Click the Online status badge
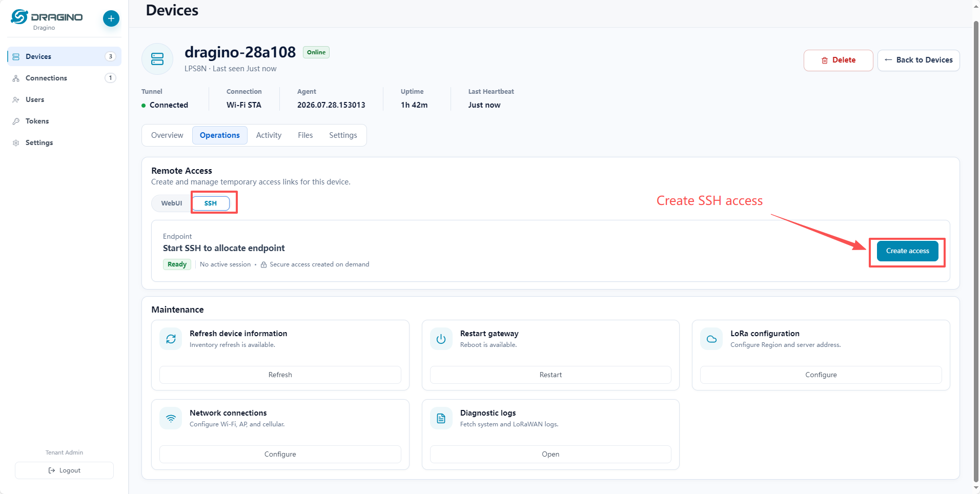The image size is (980, 494). tap(316, 52)
